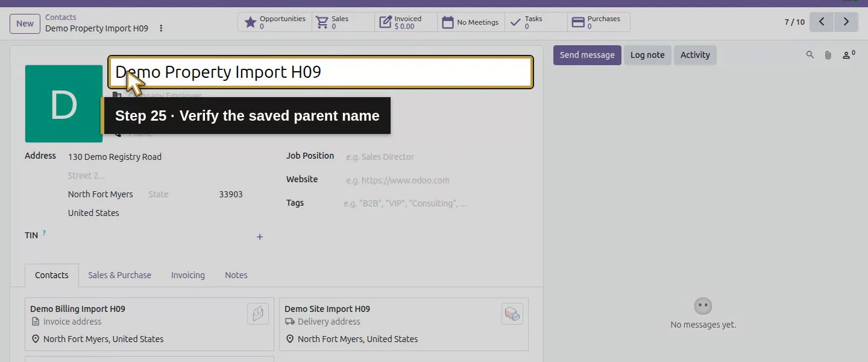Image resolution: width=868 pixels, height=362 pixels.
Task: Click the TIN help question mark
Action: click(44, 233)
